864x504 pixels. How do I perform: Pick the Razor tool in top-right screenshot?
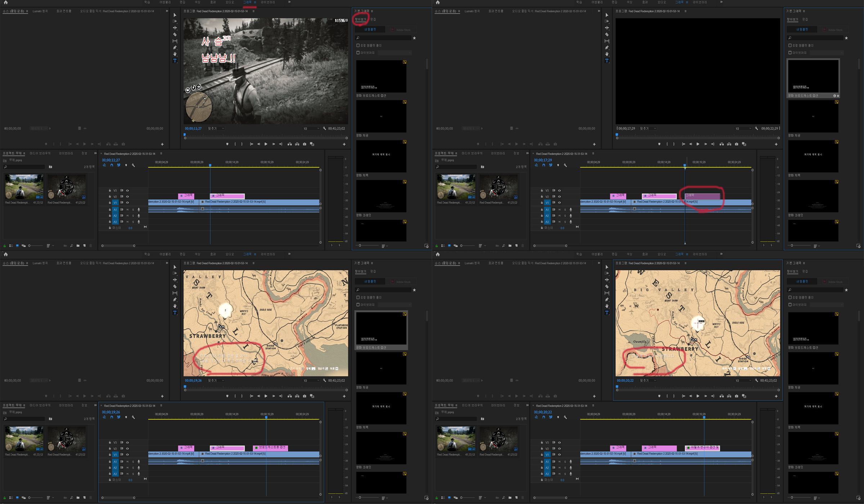pyautogui.click(x=607, y=35)
